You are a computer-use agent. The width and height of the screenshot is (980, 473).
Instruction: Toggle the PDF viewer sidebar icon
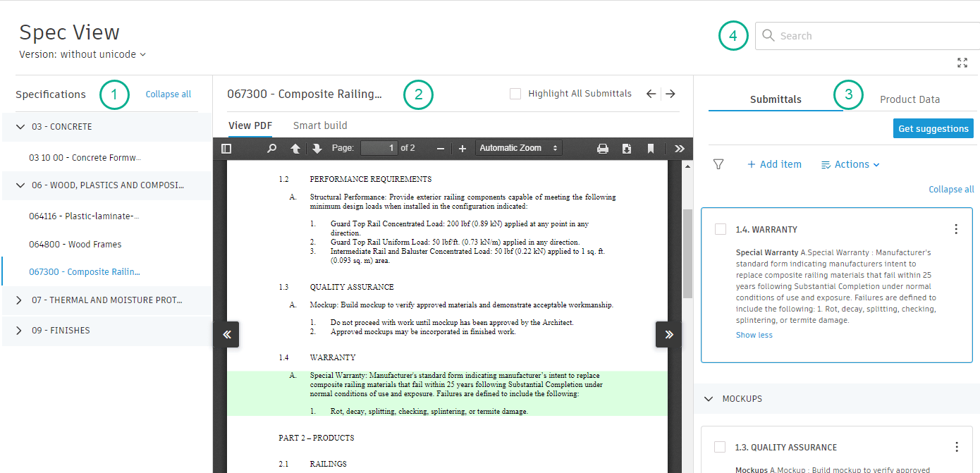(x=226, y=149)
